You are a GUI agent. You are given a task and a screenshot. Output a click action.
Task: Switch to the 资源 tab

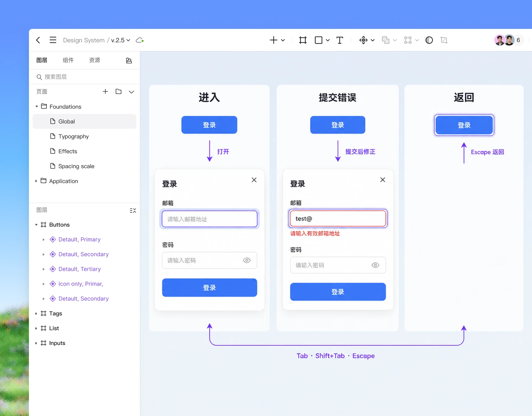coord(95,60)
